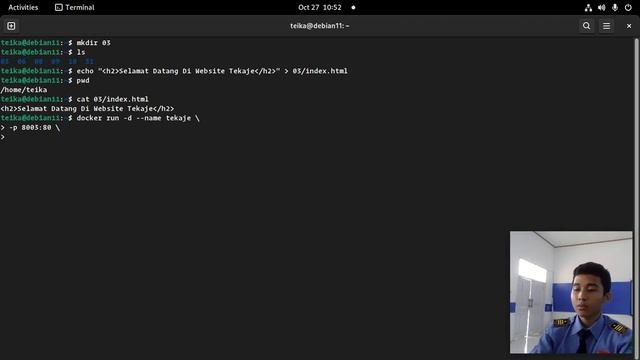The image size is (640, 360).
Task: Click the '/home/teika' output line
Action: pos(24,90)
